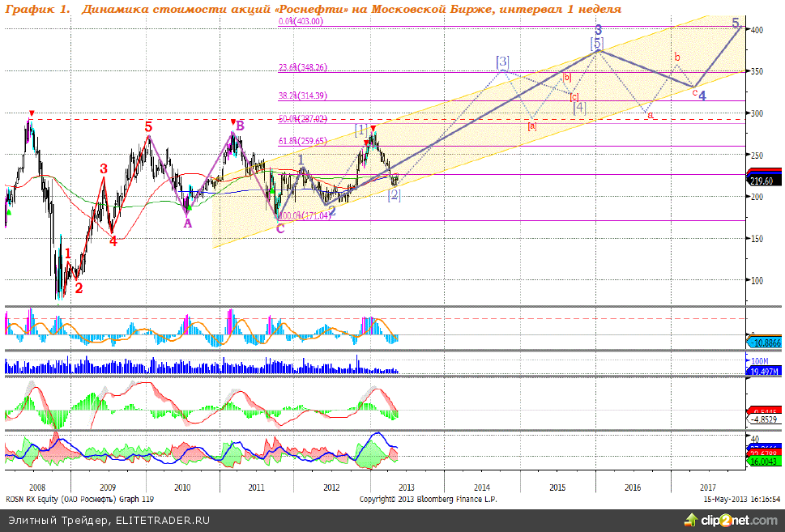Click the 0.0%(403.00) Fibonacci level label
The image size is (785, 532).
tap(301, 22)
